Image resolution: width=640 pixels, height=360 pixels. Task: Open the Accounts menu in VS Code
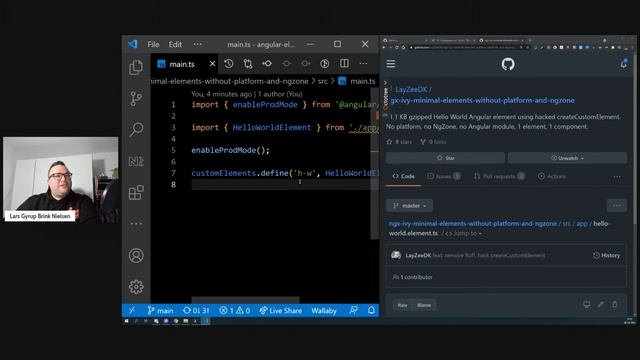136,256
